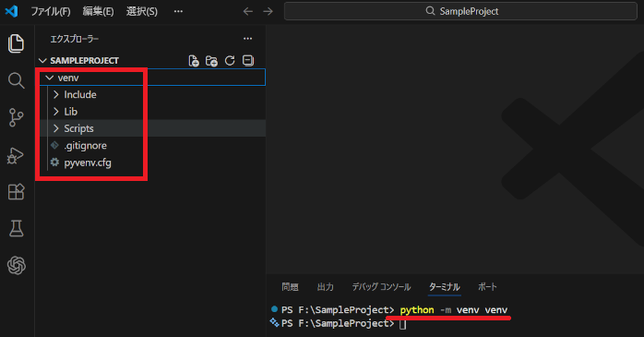644x337 pixels.
Task: Click the エクスプローラー panel title
Action: (x=75, y=39)
